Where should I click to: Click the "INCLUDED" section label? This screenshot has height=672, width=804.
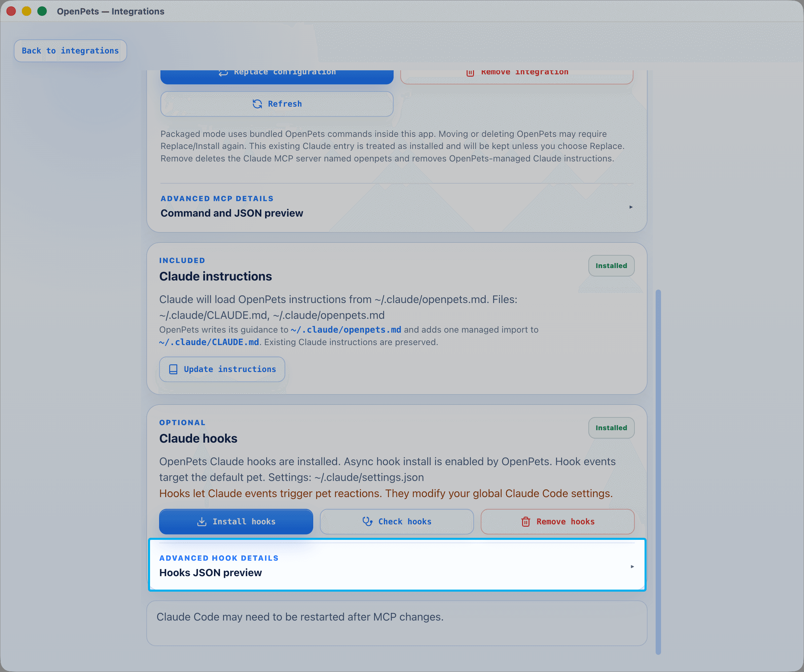(182, 261)
